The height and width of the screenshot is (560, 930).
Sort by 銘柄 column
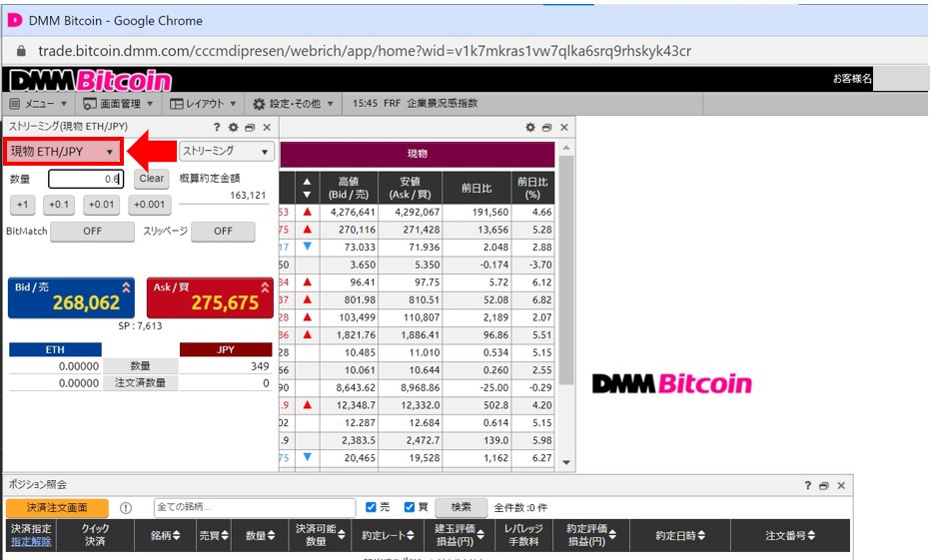pos(166,536)
